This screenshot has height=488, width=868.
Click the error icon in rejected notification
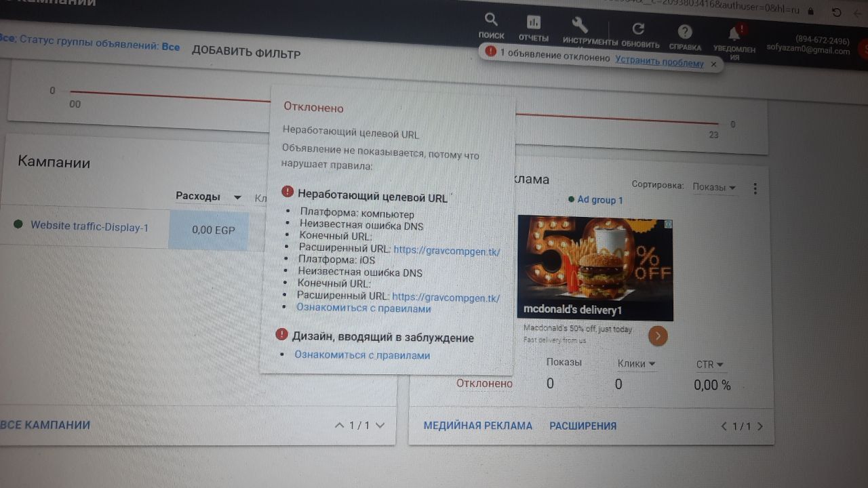tap(490, 52)
